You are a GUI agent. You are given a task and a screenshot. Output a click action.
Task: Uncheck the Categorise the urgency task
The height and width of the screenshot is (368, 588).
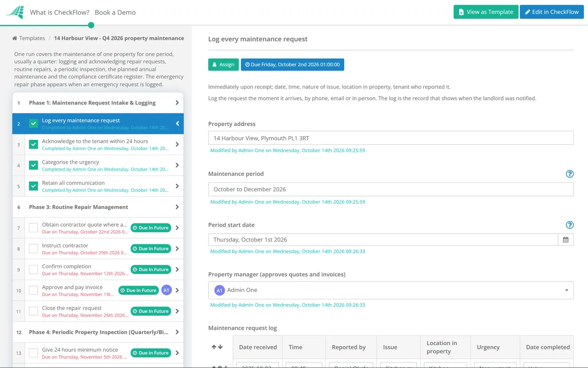(x=34, y=165)
